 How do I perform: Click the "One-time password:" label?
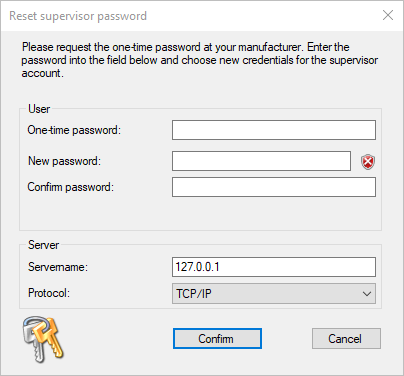coord(74,130)
